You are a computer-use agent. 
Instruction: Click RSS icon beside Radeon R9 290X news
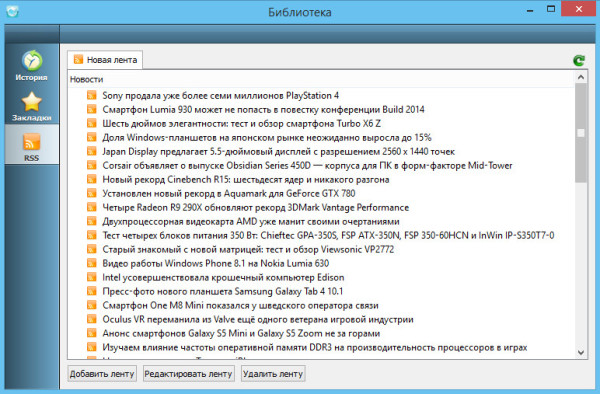(91, 207)
